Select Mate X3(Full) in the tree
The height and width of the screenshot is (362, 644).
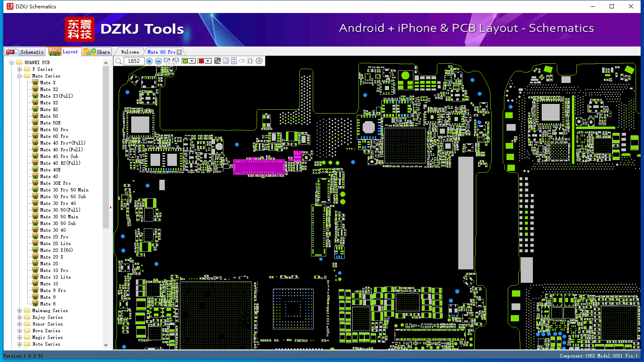click(57, 96)
